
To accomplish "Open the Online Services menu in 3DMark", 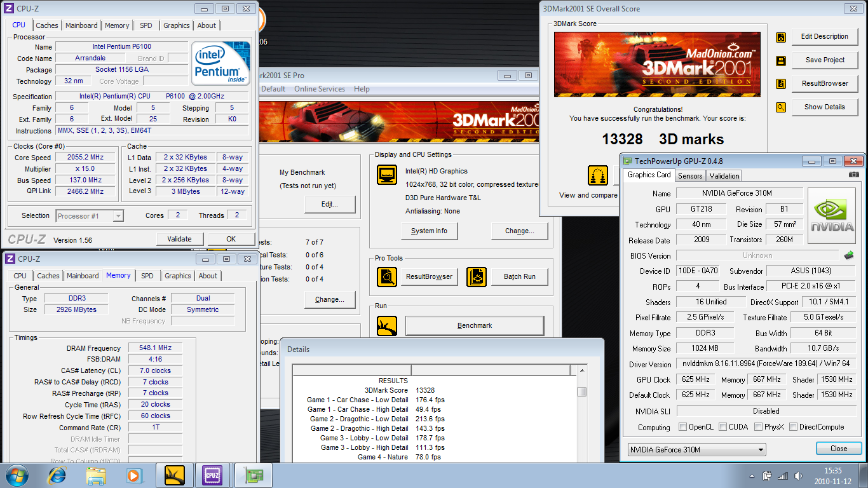I will [x=320, y=89].
